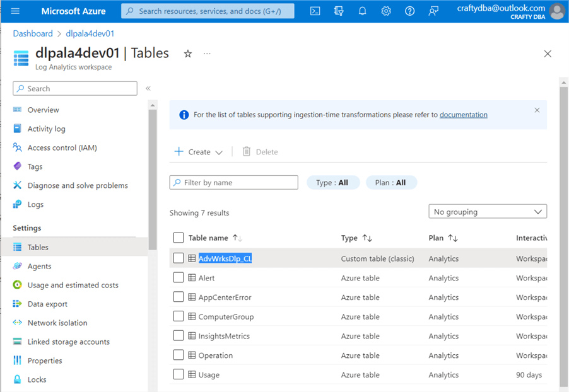This screenshot has height=392, width=569.
Task: Click the Microsoft Azure home label
Action: point(73,11)
